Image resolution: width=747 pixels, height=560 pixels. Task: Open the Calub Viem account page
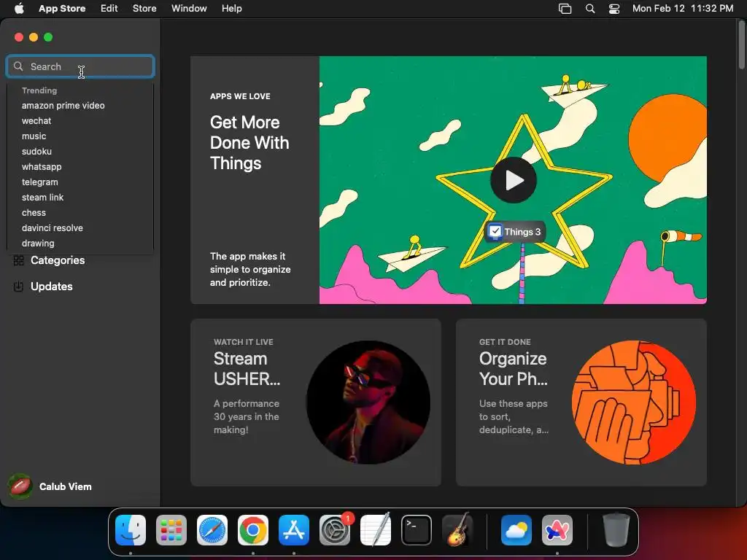pyautogui.click(x=65, y=486)
